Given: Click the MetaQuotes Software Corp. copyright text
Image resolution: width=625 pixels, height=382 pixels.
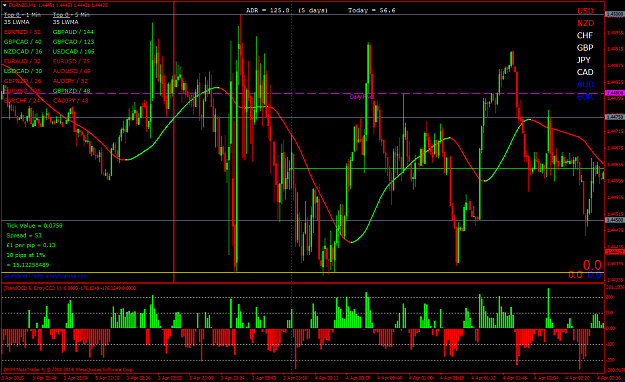Looking at the screenshot, I should coord(69,370).
